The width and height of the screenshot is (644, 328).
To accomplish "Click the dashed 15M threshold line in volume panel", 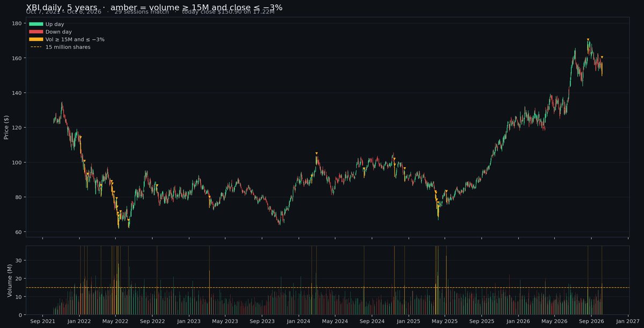I will click(327, 288).
